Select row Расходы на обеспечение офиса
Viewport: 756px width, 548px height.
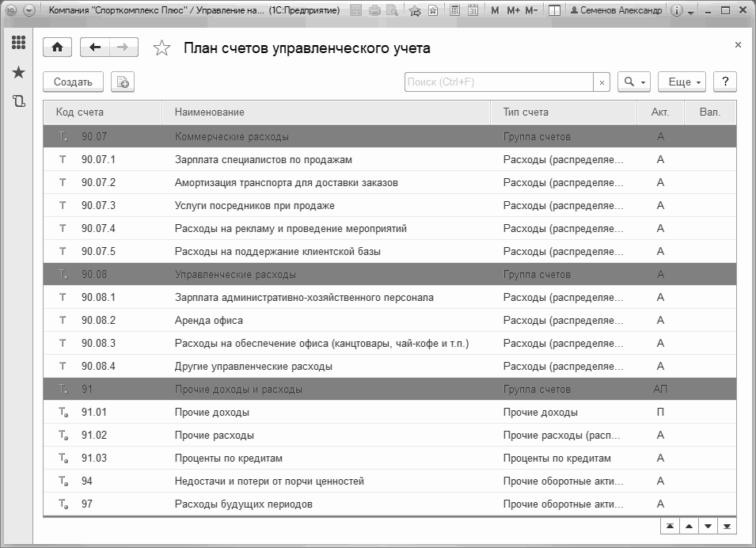(389, 343)
